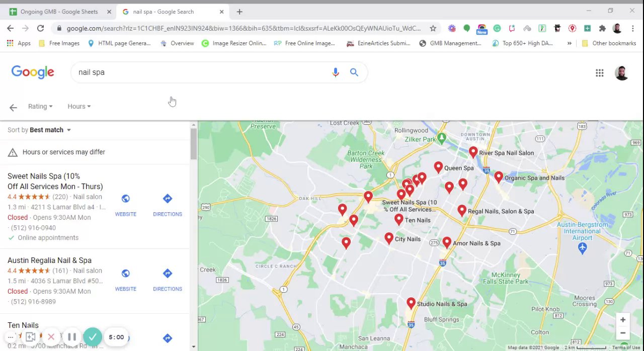Open the Apps bookmarks shortcut
The width and height of the screenshot is (644, 351).
19,43
